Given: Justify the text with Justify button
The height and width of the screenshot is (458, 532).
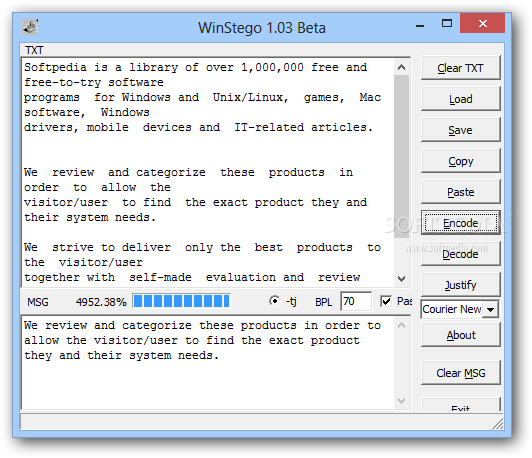Looking at the screenshot, I should click(460, 285).
